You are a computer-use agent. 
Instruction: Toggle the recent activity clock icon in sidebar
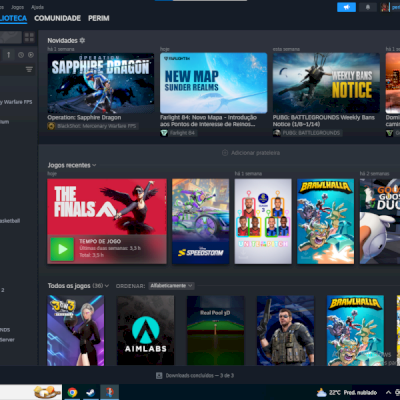coord(21,55)
